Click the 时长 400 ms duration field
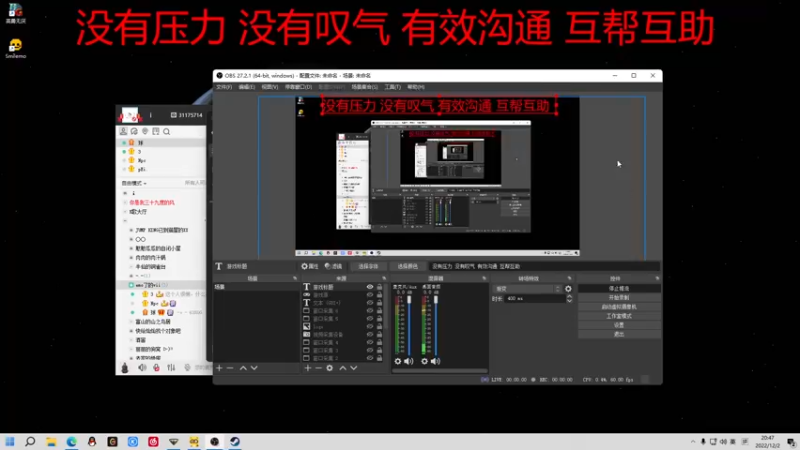Screen dimensions: 800x450 coord(535,298)
